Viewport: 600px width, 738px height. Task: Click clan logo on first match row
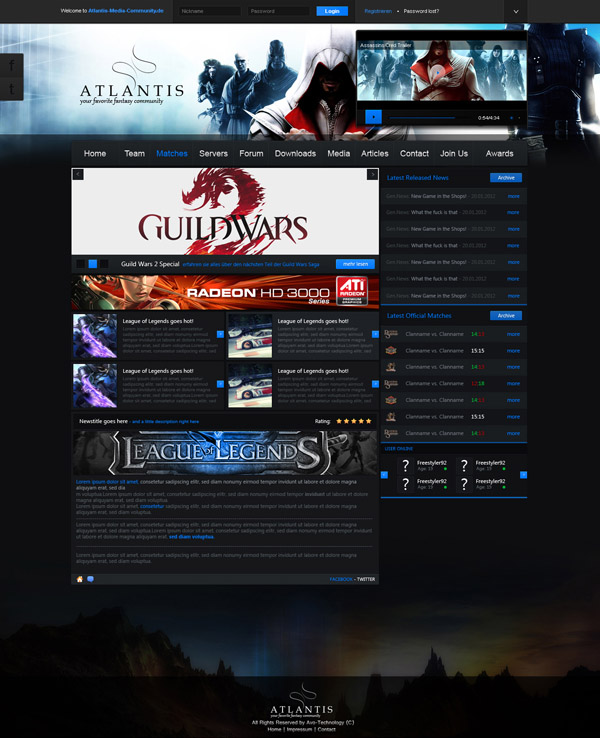point(391,334)
